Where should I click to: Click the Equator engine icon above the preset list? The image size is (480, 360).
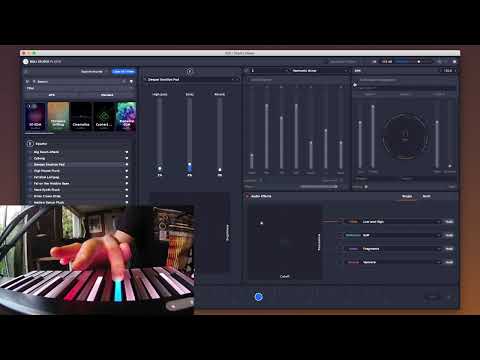30,144
